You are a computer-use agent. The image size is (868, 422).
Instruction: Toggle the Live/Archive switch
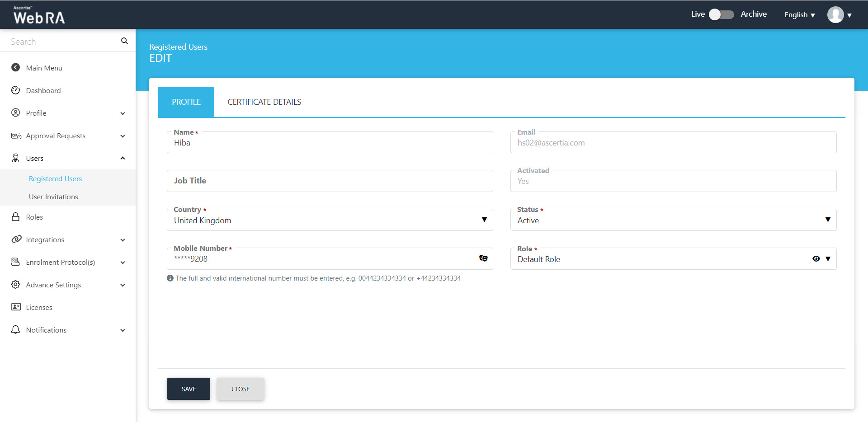click(x=721, y=14)
